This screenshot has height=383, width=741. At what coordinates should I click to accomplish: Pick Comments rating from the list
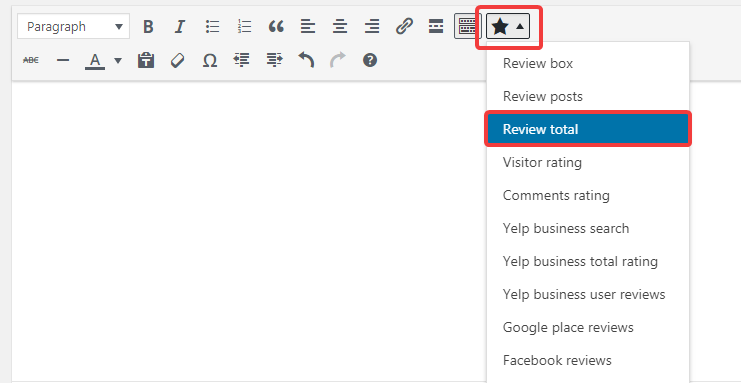pos(588,195)
